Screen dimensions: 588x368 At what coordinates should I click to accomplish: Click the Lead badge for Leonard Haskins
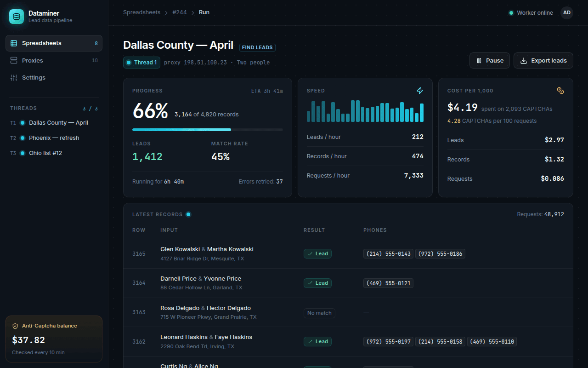[x=317, y=342]
